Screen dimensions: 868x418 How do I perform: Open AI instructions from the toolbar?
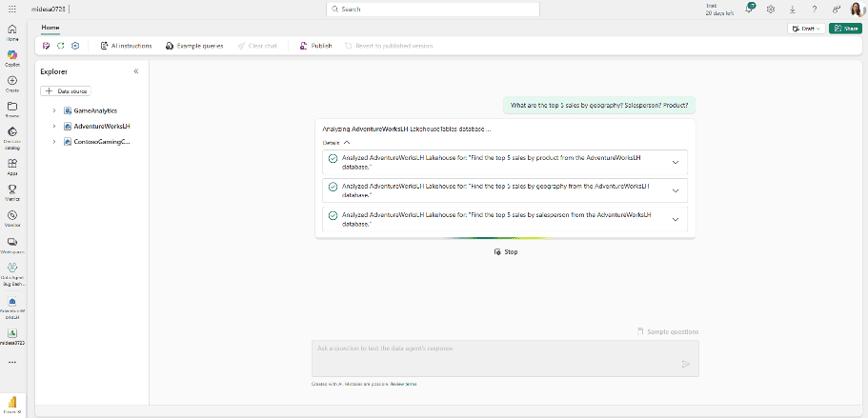[127, 46]
